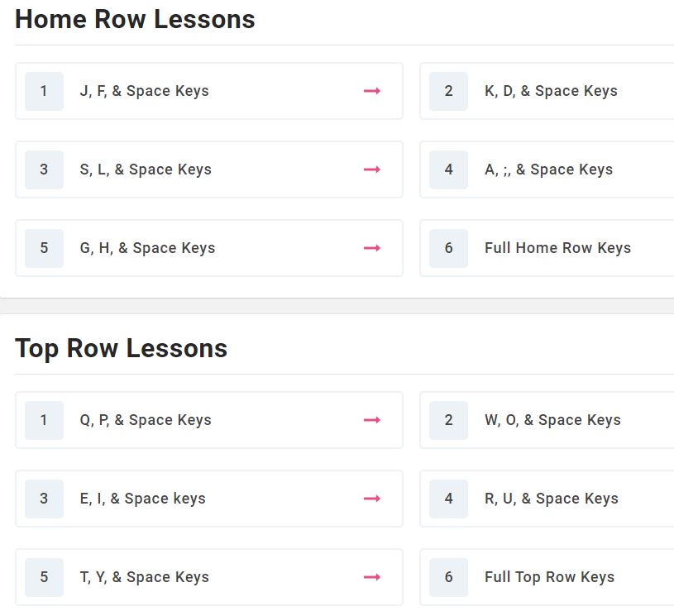The height and width of the screenshot is (616, 674).
Task: Click the Home Row Lessons heading
Action: (x=135, y=19)
